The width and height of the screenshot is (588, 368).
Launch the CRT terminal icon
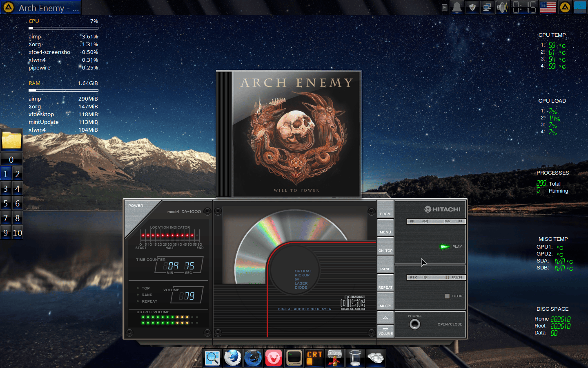314,358
